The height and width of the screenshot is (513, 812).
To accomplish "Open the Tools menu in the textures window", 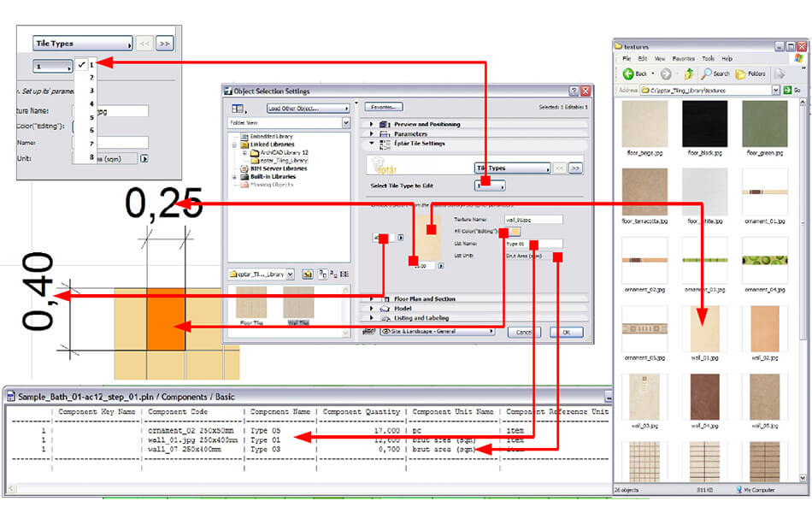I will pyautogui.click(x=708, y=59).
